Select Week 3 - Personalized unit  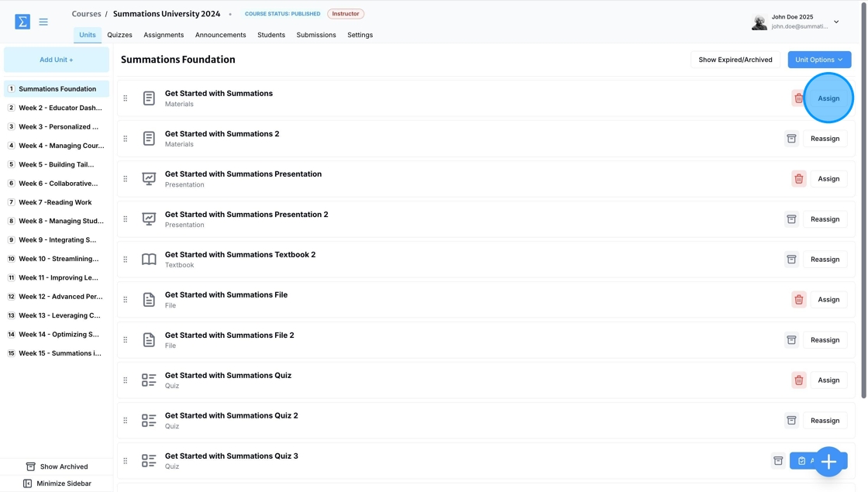[x=57, y=127]
